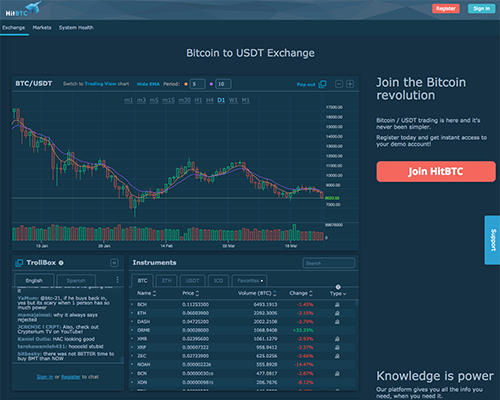Screen dimensions: 500x400
Task: Select the USDT instruments tab
Action: (192, 281)
